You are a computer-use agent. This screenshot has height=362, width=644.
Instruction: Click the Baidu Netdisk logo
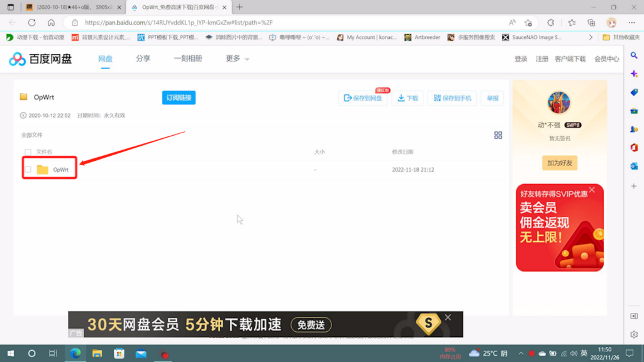pyautogui.click(x=40, y=59)
